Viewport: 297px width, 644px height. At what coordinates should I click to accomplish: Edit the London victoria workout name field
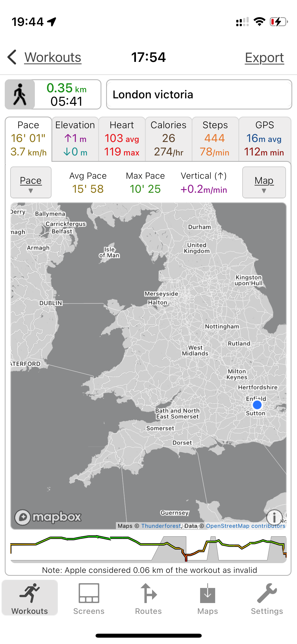point(199,94)
